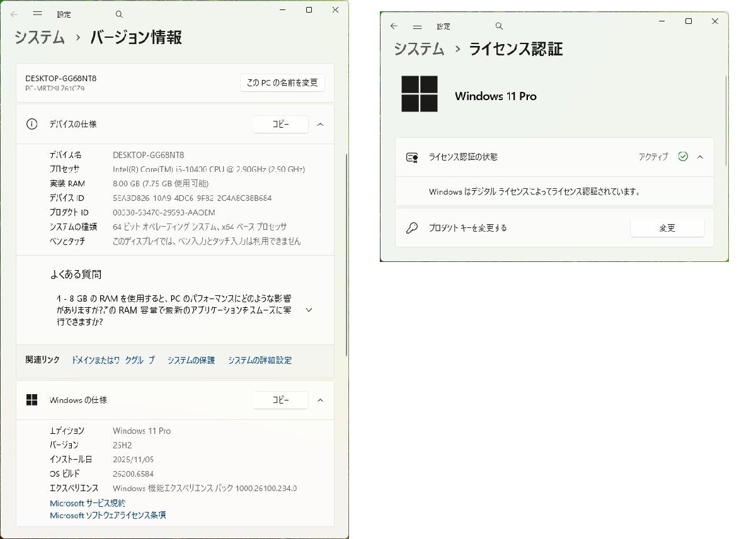Select the ライセンス認証 breadcrumb item
756x539 pixels.
tap(517, 49)
